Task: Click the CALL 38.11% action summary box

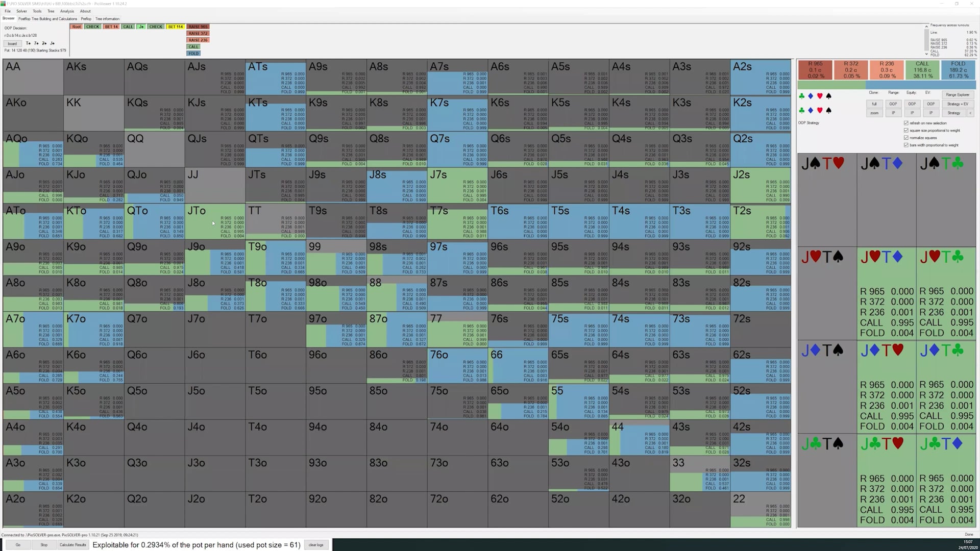Action: click(922, 70)
